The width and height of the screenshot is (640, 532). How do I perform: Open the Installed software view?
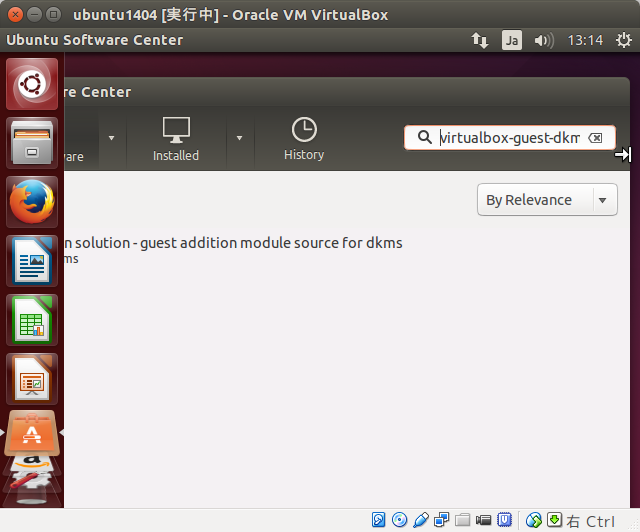click(x=176, y=139)
